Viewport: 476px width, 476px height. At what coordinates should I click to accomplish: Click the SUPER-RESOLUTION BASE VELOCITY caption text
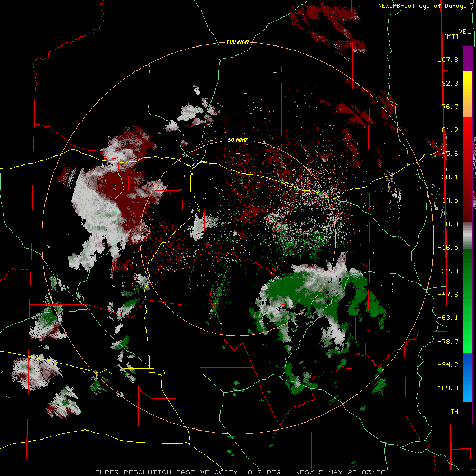click(x=167, y=472)
